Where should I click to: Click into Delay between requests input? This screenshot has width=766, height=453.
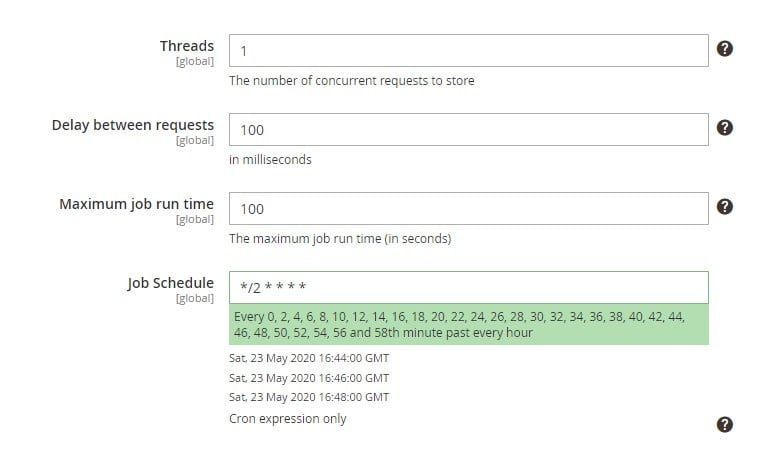click(468, 129)
